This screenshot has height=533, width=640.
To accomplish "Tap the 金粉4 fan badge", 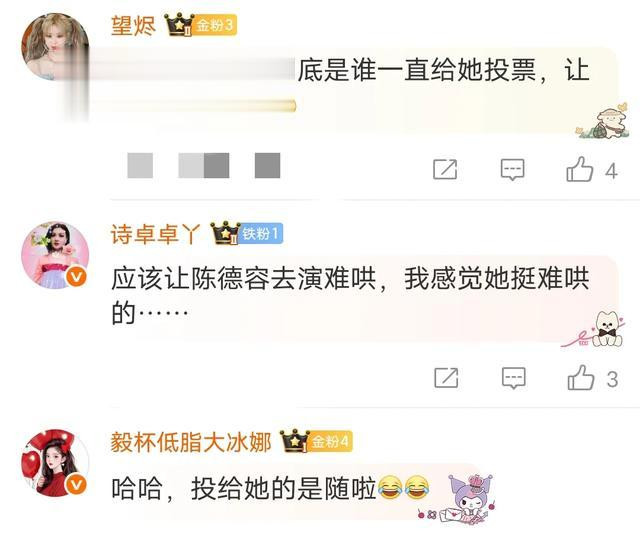I will point(331,442).
